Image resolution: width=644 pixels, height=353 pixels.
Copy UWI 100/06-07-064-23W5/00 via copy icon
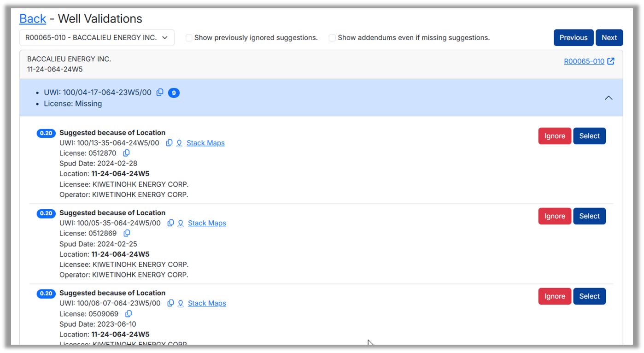(170, 303)
